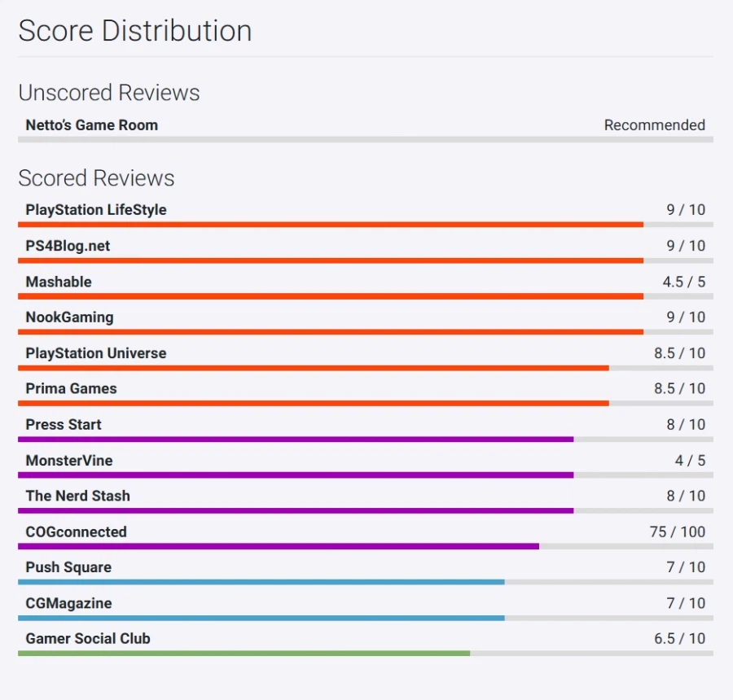This screenshot has height=700, width=733.
Task: Click the COGconnected outlet name
Action: pos(76,532)
